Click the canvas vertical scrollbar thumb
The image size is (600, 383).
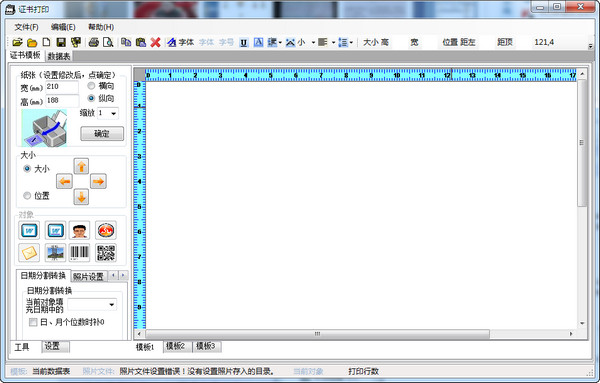tap(582, 143)
